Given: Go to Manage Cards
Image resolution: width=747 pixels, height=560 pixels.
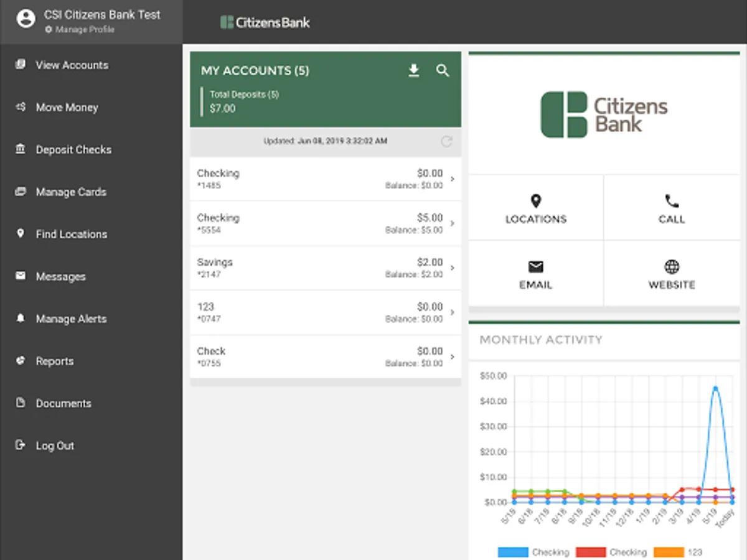Looking at the screenshot, I should coord(71,192).
